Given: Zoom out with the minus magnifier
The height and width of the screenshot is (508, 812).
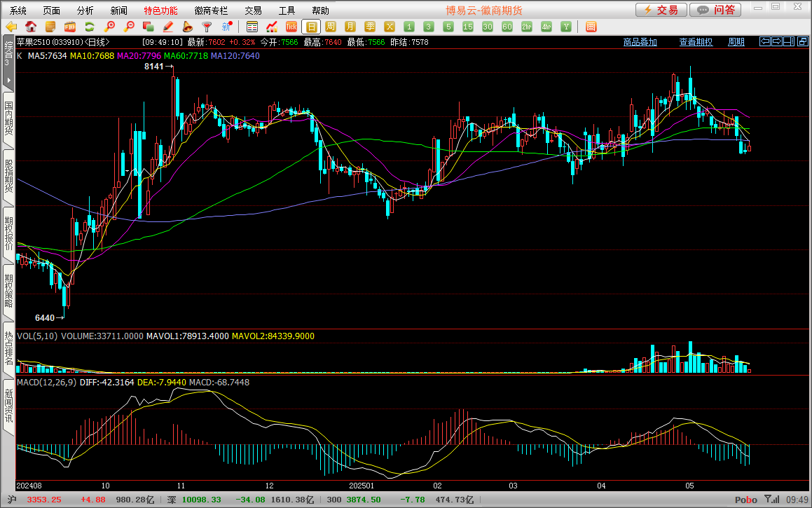Looking at the screenshot, I should (x=129, y=27).
